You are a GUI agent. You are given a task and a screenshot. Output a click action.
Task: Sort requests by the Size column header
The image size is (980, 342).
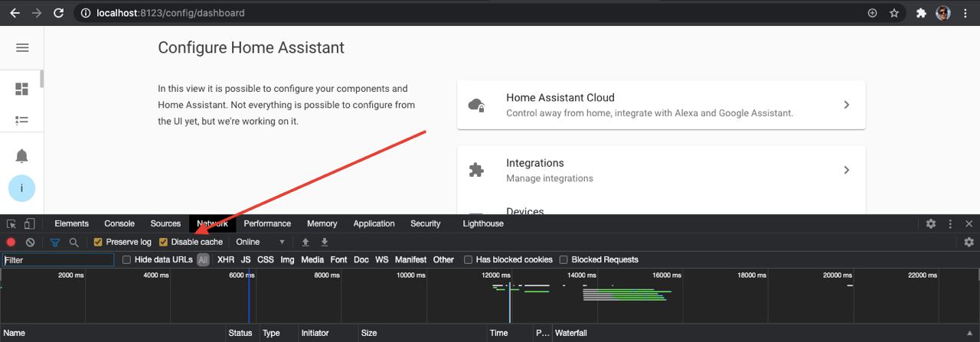pyautogui.click(x=422, y=333)
